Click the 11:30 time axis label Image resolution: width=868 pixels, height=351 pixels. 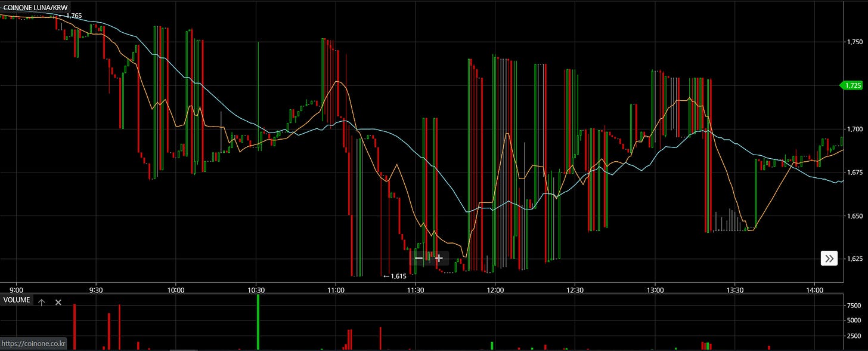(416, 290)
